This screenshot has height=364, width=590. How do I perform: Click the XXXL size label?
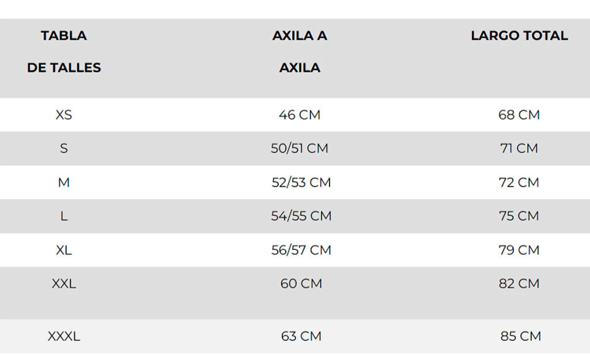pyautogui.click(x=64, y=336)
